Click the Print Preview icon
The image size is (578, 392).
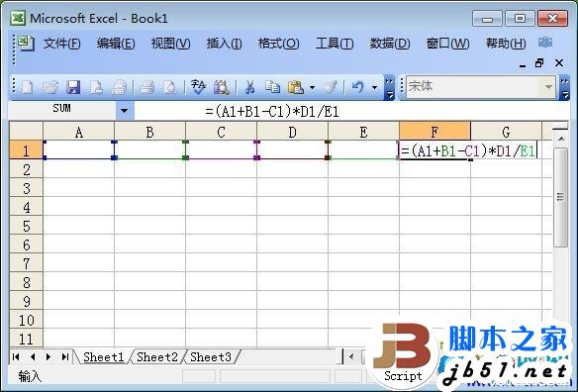(170, 87)
